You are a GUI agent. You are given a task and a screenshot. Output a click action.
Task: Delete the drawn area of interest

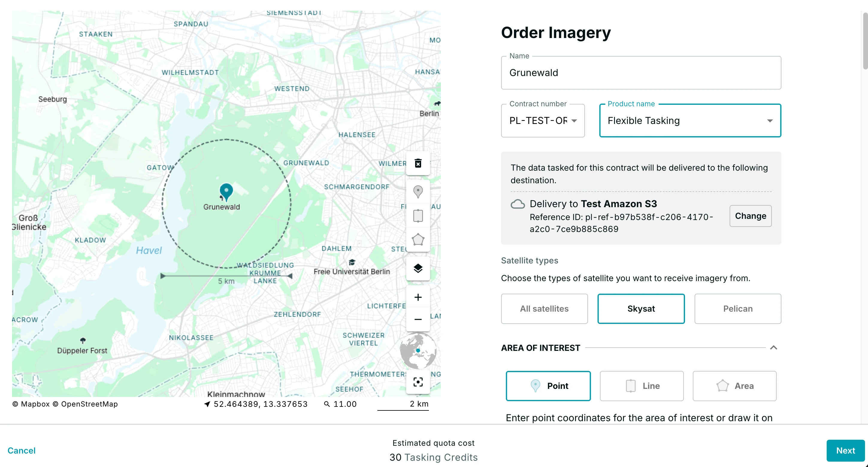[418, 163]
